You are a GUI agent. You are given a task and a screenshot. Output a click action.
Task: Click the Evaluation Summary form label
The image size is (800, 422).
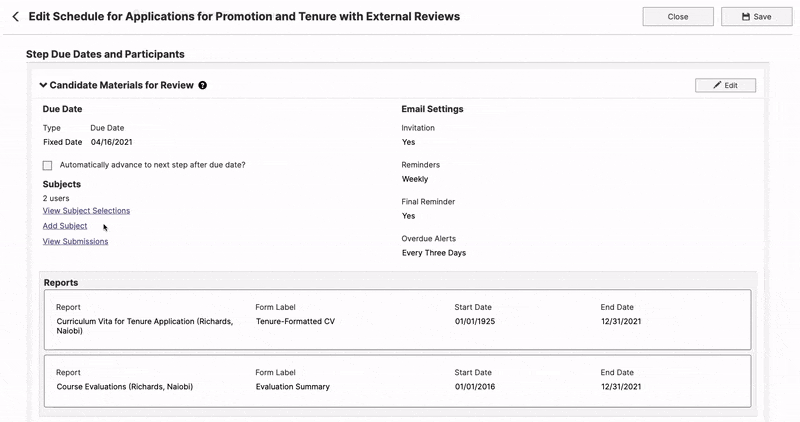coord(293,387)
